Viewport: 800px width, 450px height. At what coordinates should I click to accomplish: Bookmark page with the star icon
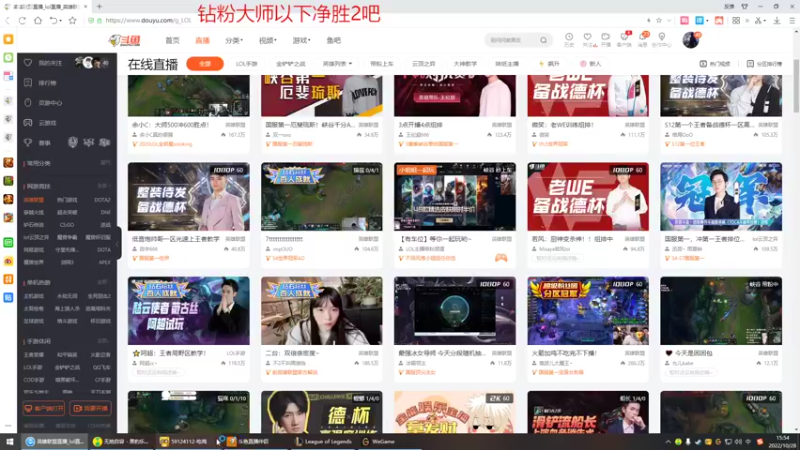pos(72,20)
